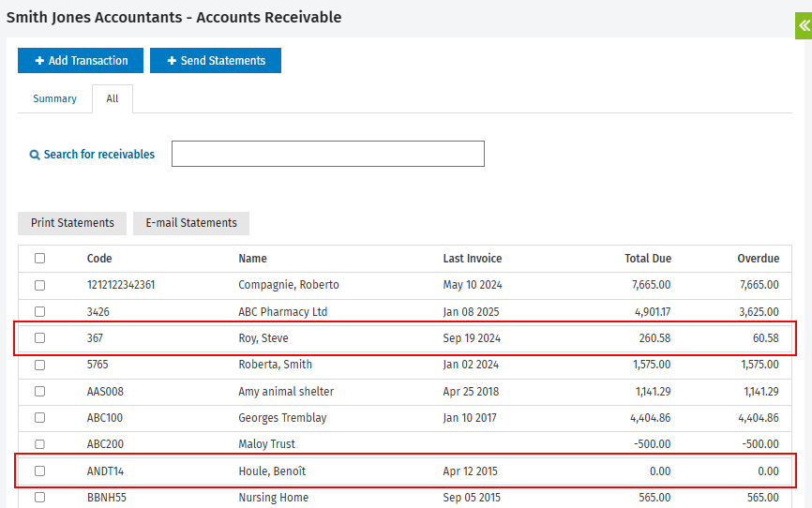Check the box for Georges Tremblay
This screenshot has width=812, height=508.
40,418
